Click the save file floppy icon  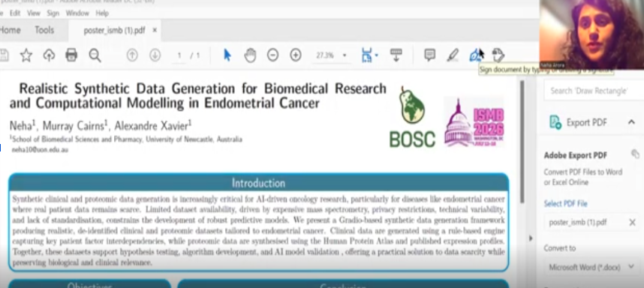click(4, 55)
